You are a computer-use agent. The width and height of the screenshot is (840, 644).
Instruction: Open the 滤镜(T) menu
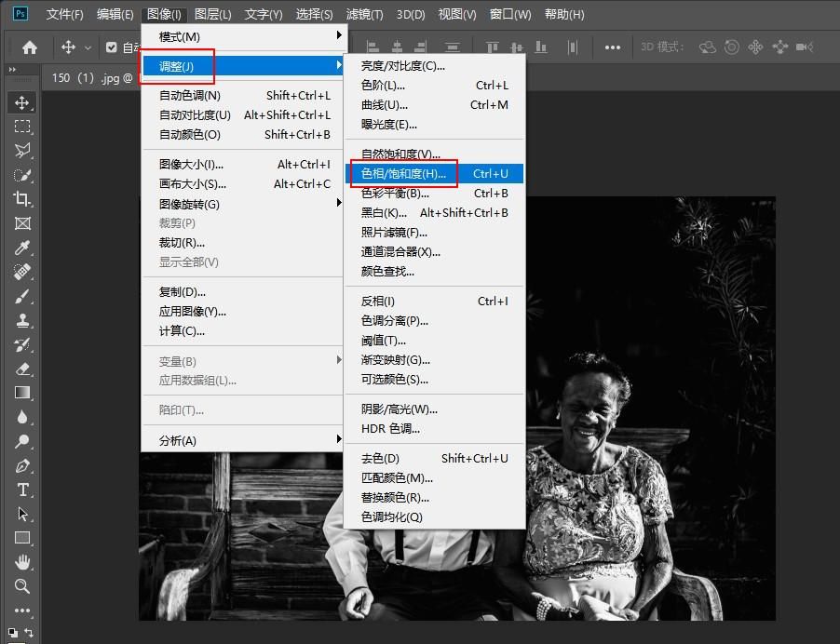click(x=364, y=15)
